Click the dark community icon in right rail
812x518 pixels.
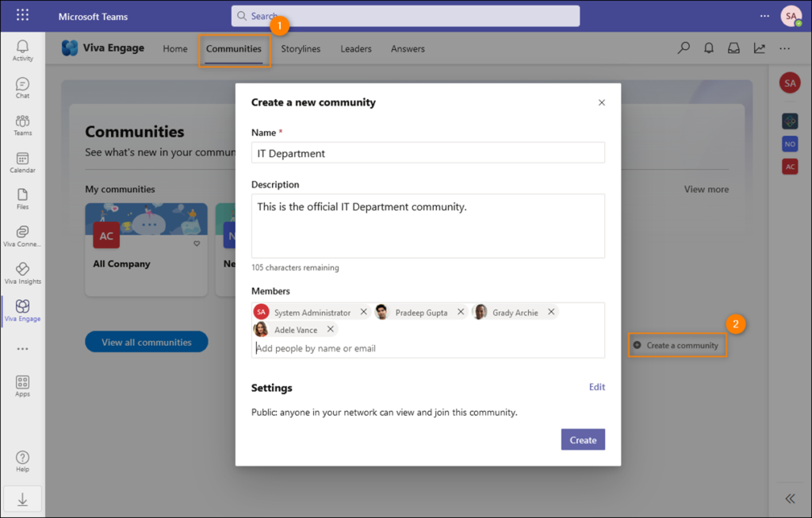coord(790,121)
